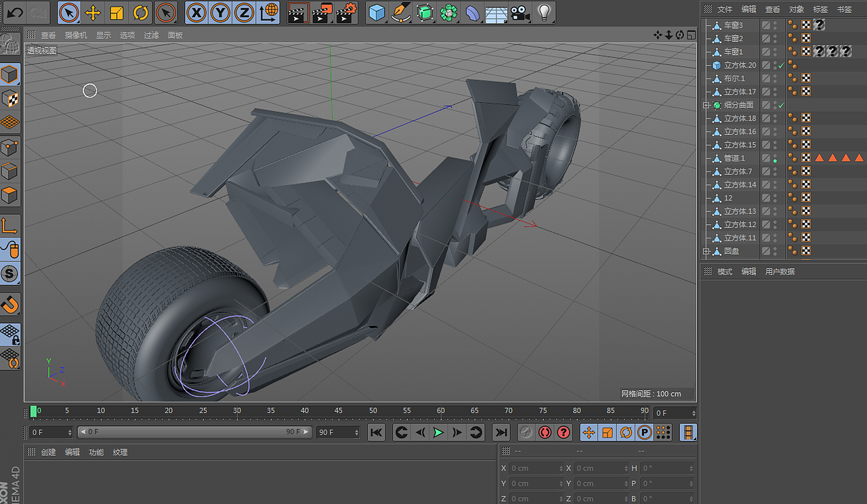Click the green current frame marker on the timeline

point(33,411)
